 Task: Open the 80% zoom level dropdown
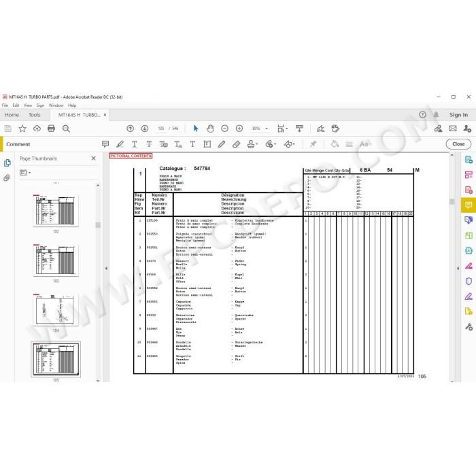point(260,129)
